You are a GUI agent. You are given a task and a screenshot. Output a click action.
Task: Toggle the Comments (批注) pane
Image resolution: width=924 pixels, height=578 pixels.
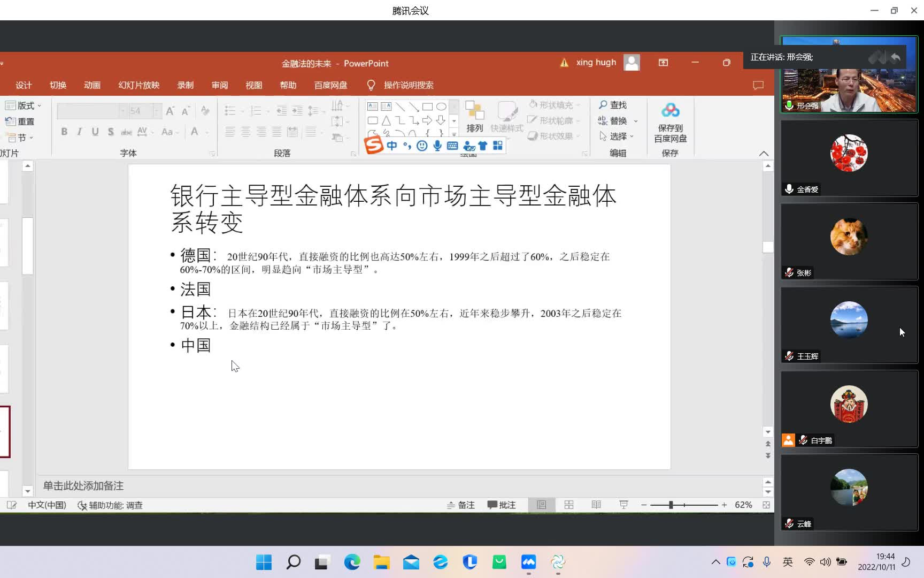click(502, 505)
